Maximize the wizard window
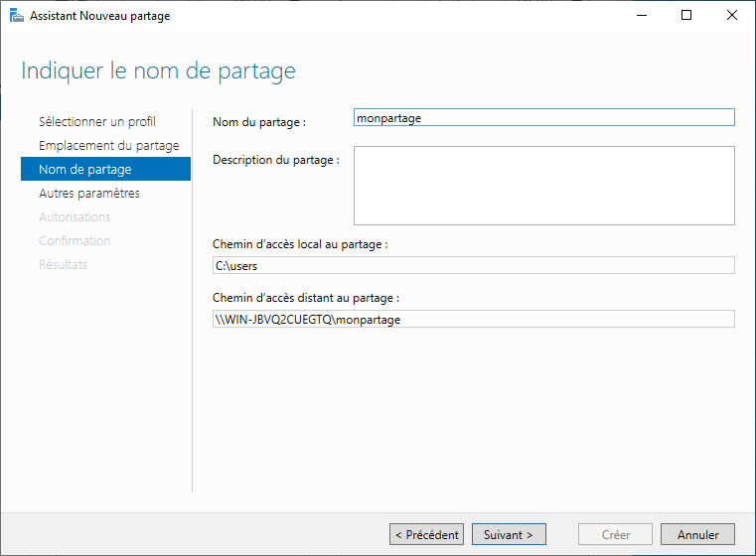 pyautogui.click(x=686, y=16)
